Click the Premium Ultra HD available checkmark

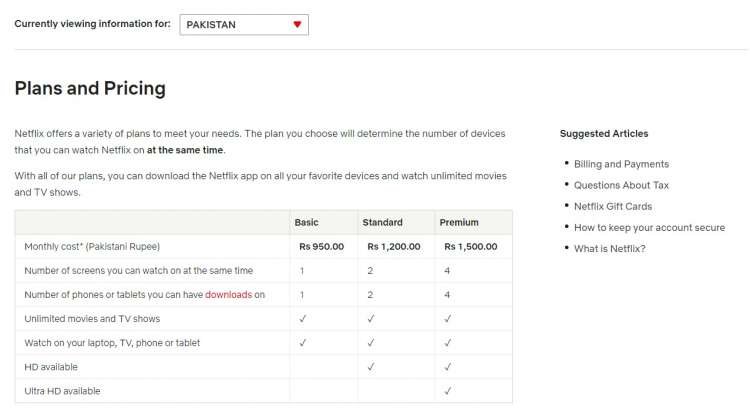(x=447, y=391)
